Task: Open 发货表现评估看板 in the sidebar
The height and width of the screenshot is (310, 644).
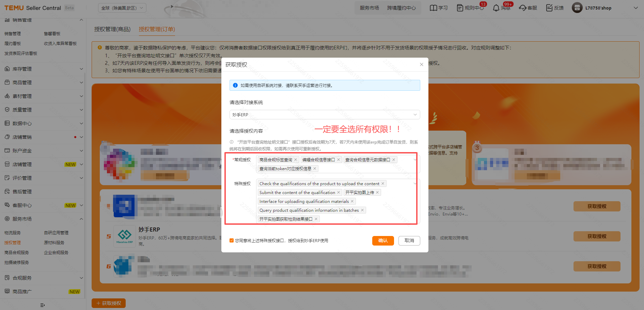Action: point(21,53)
